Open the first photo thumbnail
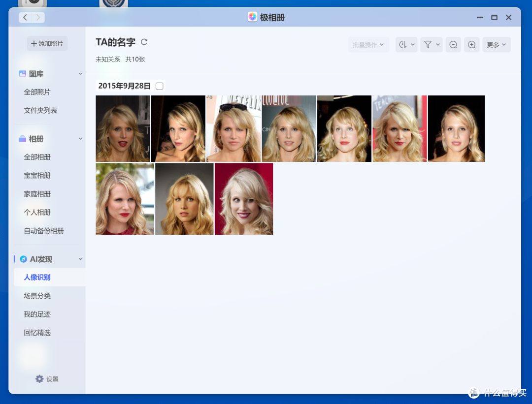 [x=123, y=128]
